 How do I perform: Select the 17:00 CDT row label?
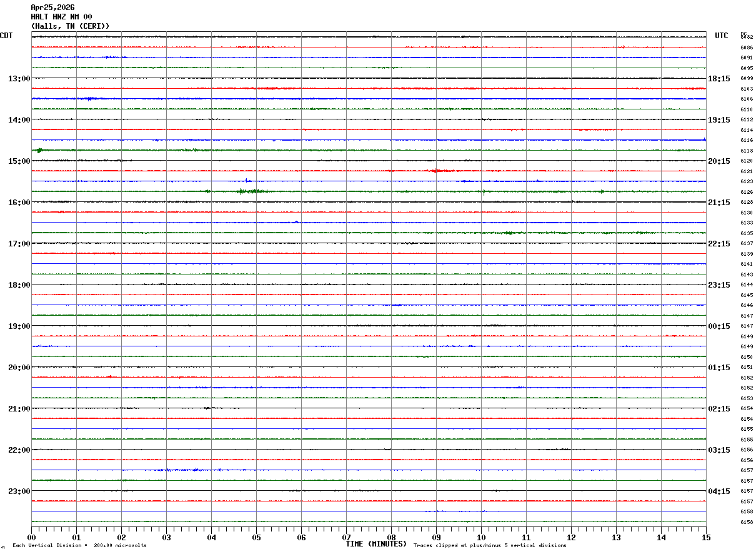point(19,244)
